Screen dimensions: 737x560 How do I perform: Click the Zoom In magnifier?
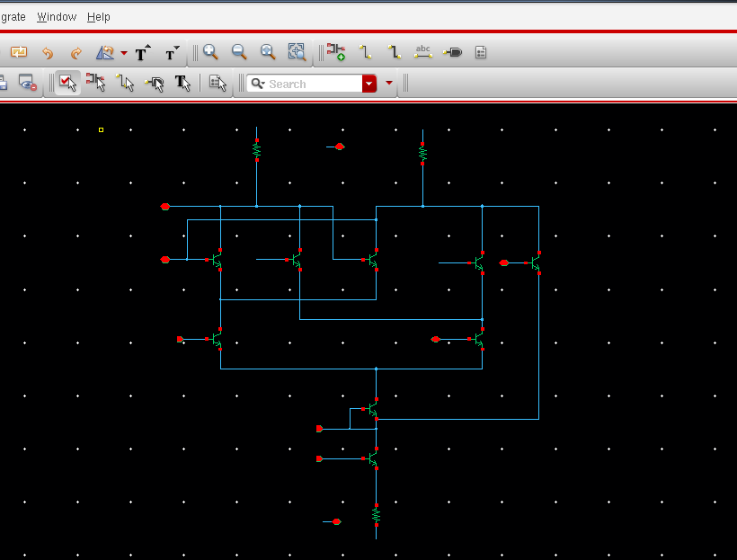[210, 52]
